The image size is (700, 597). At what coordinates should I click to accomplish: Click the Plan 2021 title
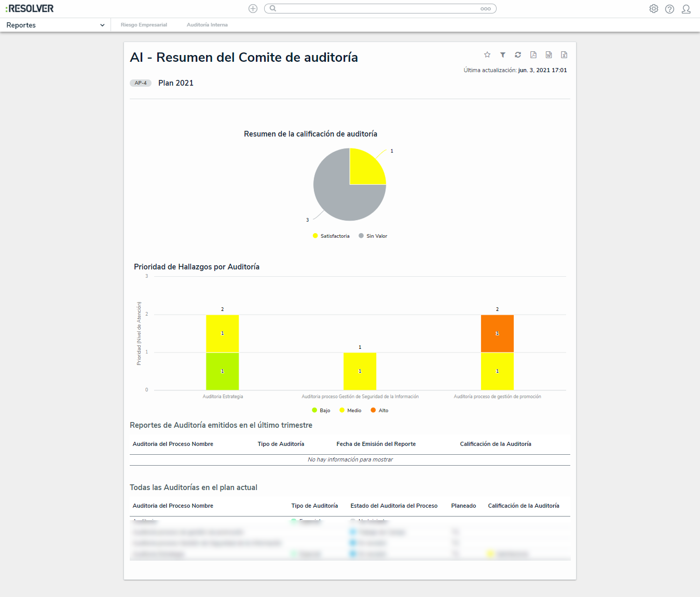pyautogui.click(x=176, y=83)
